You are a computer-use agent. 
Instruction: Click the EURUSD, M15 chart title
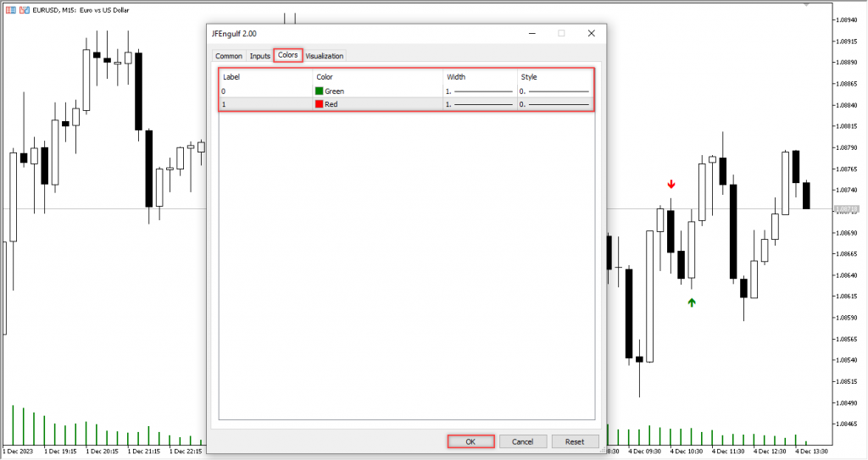click(x=81, y=10)
